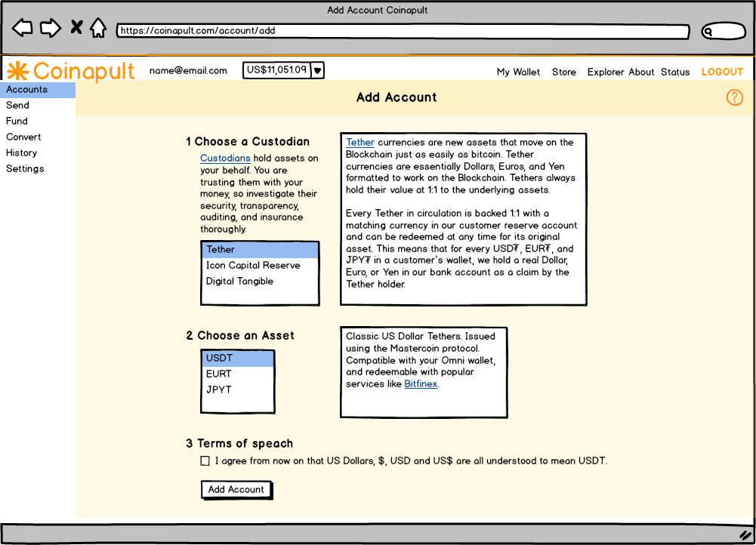Open the Custodians hyperlink
756x545 pixels.
click(x=225, y=159)
